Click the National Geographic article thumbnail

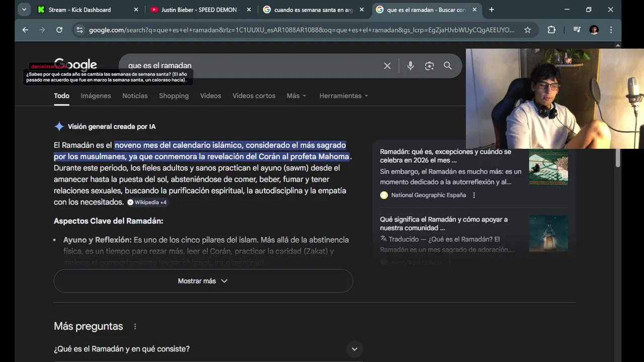click(548, 167)
